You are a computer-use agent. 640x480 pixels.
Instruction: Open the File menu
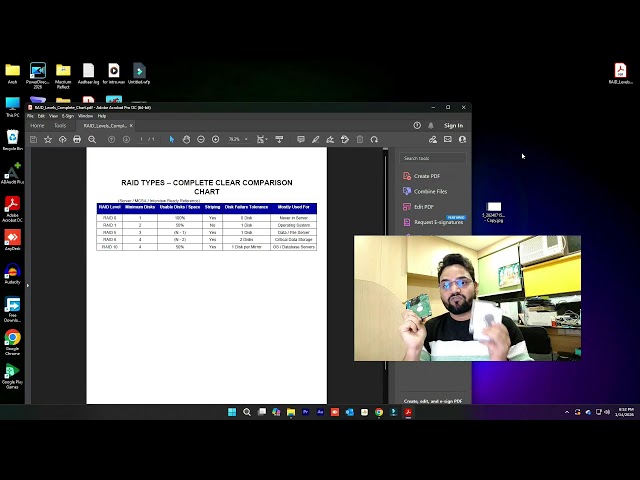pyautogui.click(x=30, y=116)
